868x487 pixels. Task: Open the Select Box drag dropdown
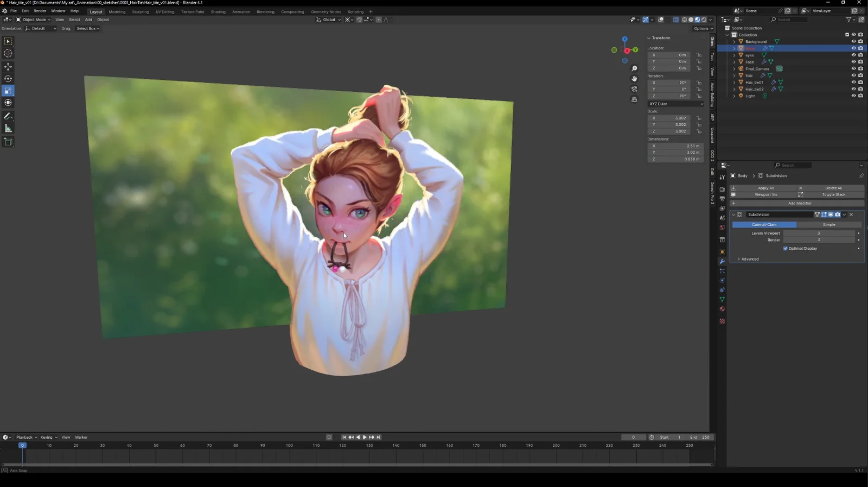click(x=87, y=28)
